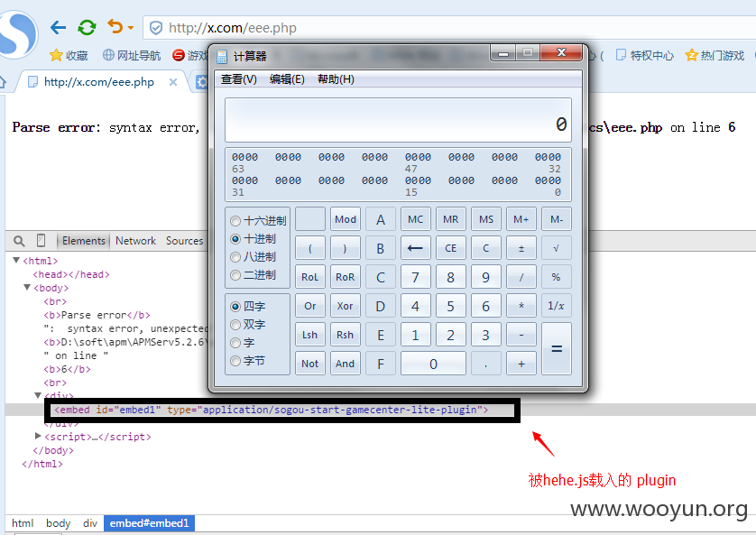Viewport: 756px width, 535px height.
Task: Click the plus key
Action: pos(521,364)
